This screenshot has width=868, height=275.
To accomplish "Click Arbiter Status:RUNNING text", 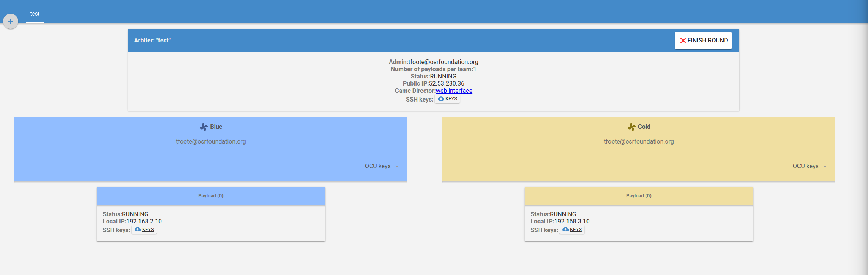I will point(434,77).
